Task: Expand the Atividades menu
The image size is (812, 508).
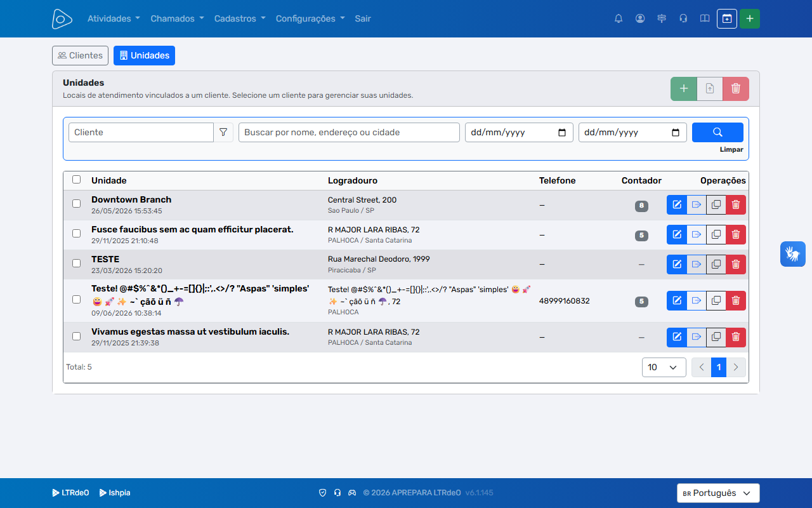Action: point(114,18)
